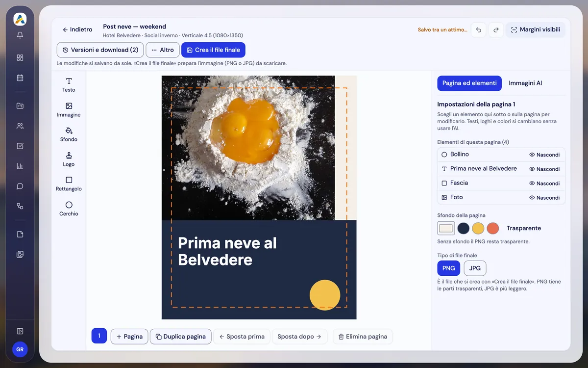
Task: Click Sposta prima
Action: coord(242,337)
